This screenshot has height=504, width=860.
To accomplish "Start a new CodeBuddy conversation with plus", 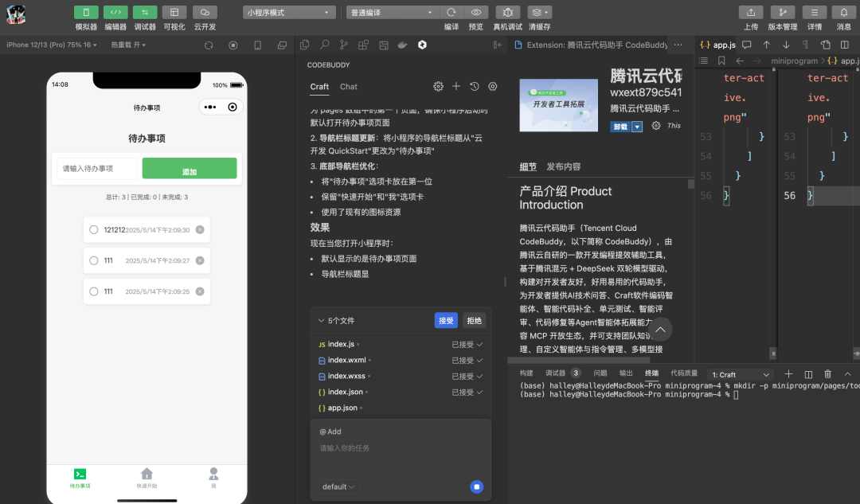I will pyautogui.click(x=455, y=86).
